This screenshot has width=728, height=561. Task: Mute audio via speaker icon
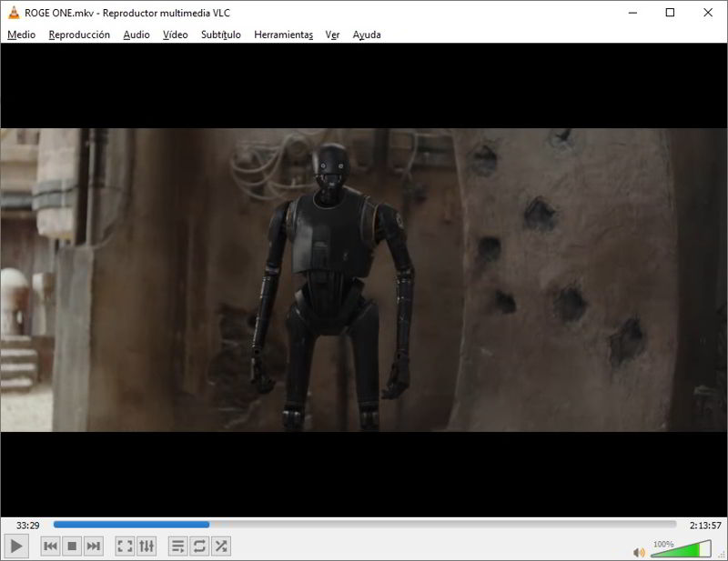[x=639, y=552]
